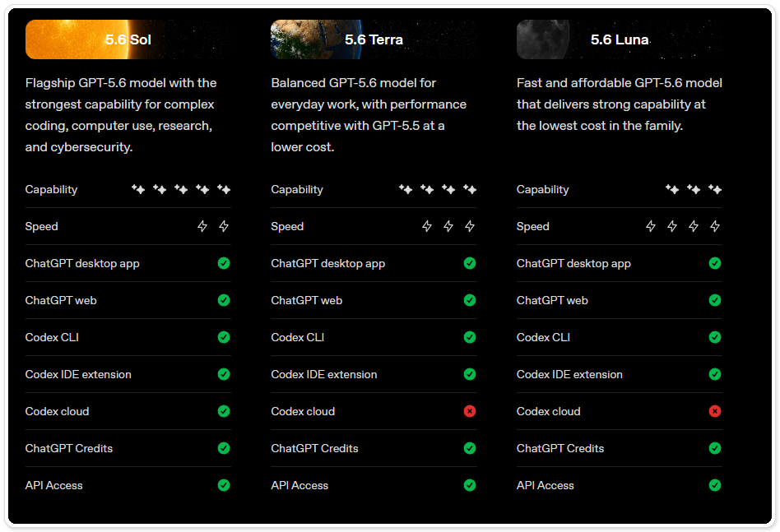Click Luna's ChatGPT Credits checkmark
The image size is (780, 532).
pos(715,448)
